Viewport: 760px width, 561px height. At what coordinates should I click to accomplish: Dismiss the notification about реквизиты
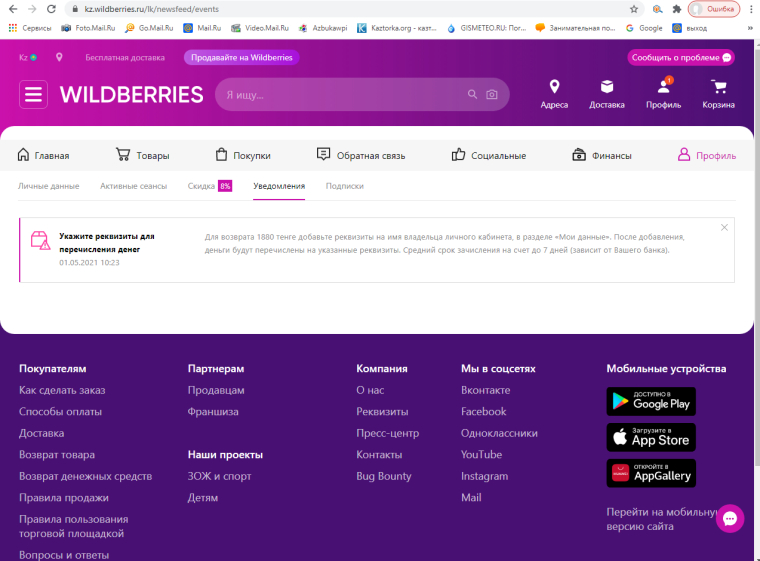coord(724,228)
